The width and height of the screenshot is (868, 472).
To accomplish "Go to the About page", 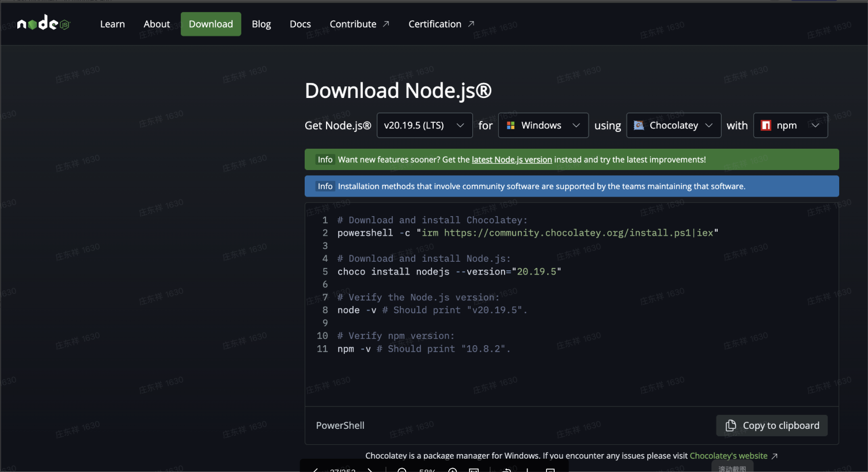I will point(157,24).
